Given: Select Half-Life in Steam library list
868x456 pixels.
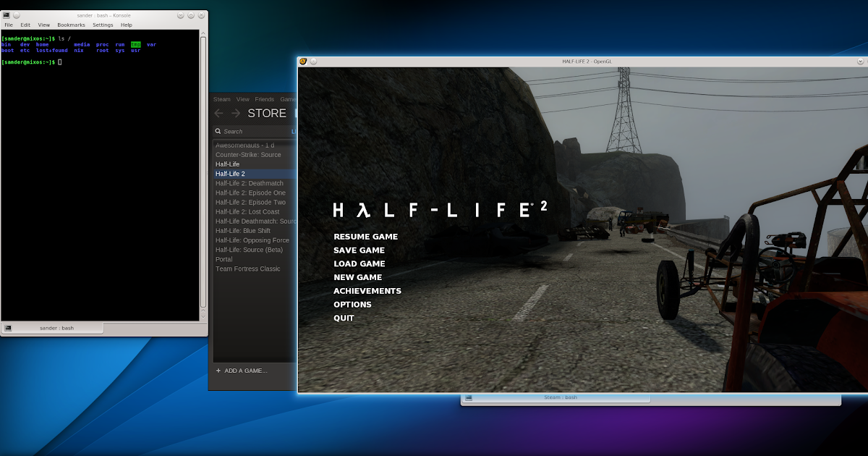Looking at the screenshot, I should (x=255, y=164).
